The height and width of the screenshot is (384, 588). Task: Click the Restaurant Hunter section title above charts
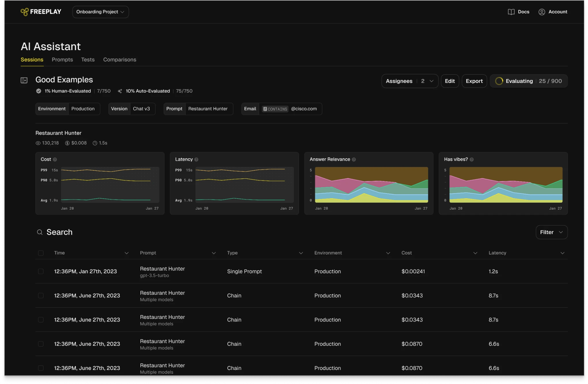[x=58, y=133]
